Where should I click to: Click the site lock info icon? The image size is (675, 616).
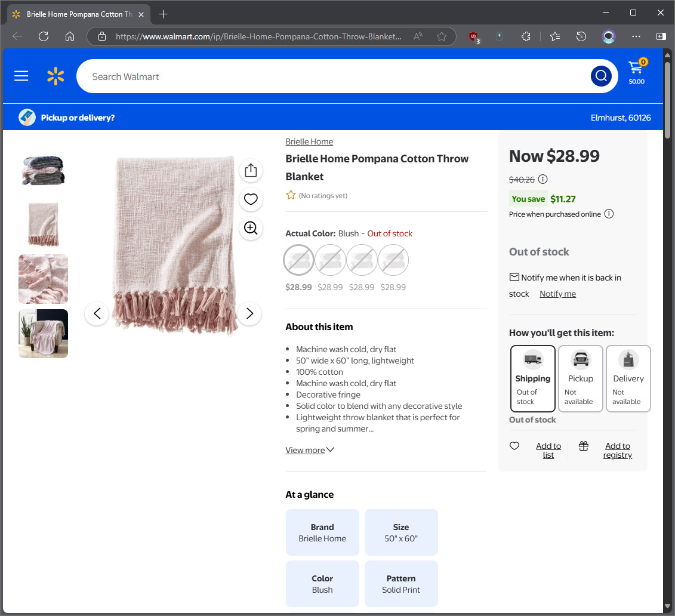102,36
